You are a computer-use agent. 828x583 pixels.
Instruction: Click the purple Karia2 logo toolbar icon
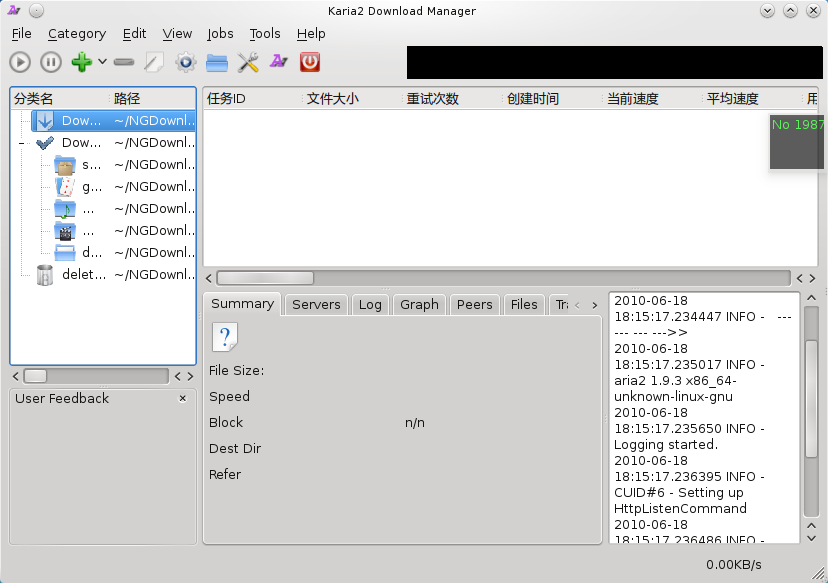tap(279, 62)
